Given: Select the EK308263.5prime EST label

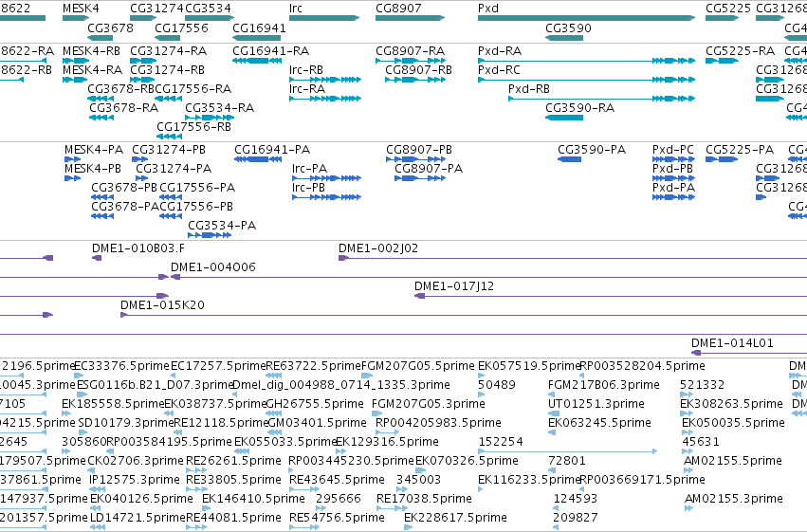Looking at the screenshot, I should pos(731,404).
